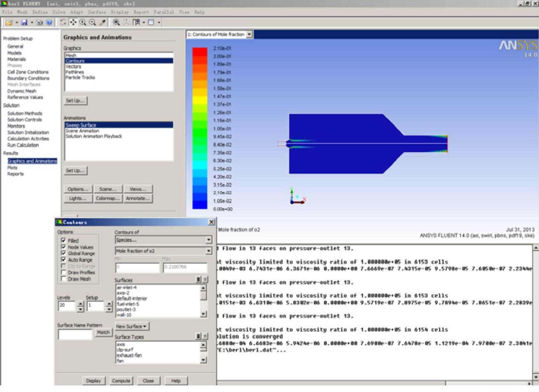Open help with the question mark icon

pos(49,22)
